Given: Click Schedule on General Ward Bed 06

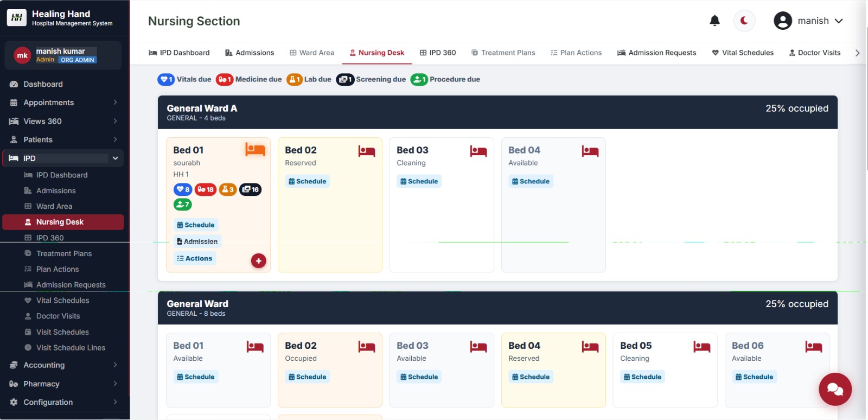Looking at the screenshot, I should tap(755, 377).
